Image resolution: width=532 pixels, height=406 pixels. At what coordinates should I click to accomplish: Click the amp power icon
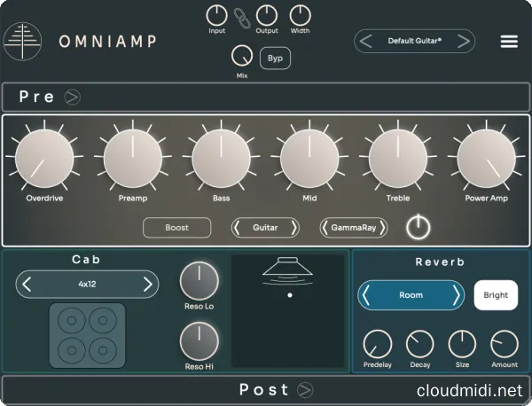pyautogui.click(x=419, y=228)
